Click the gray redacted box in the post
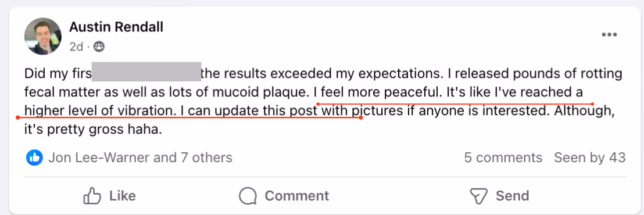Screen dimensions: 644x215 146,71
